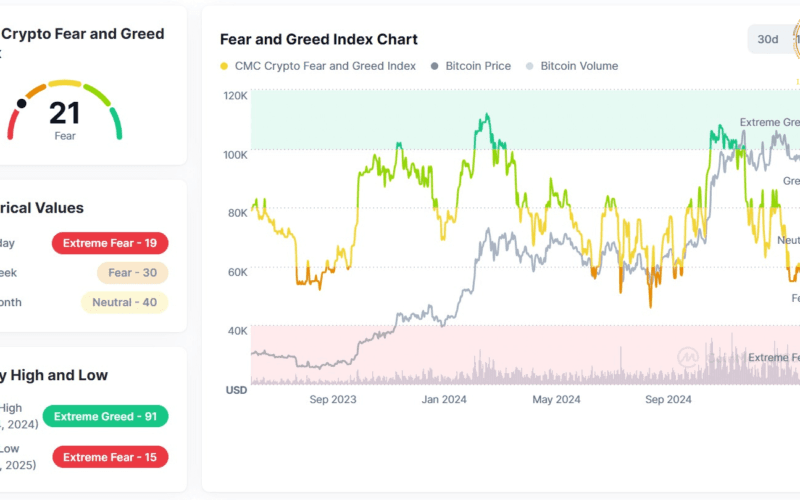Click the Sep 2023 x-axis label
Image resolution: width=800 pixels, height=500 pixels.
[x=332, y=399]
